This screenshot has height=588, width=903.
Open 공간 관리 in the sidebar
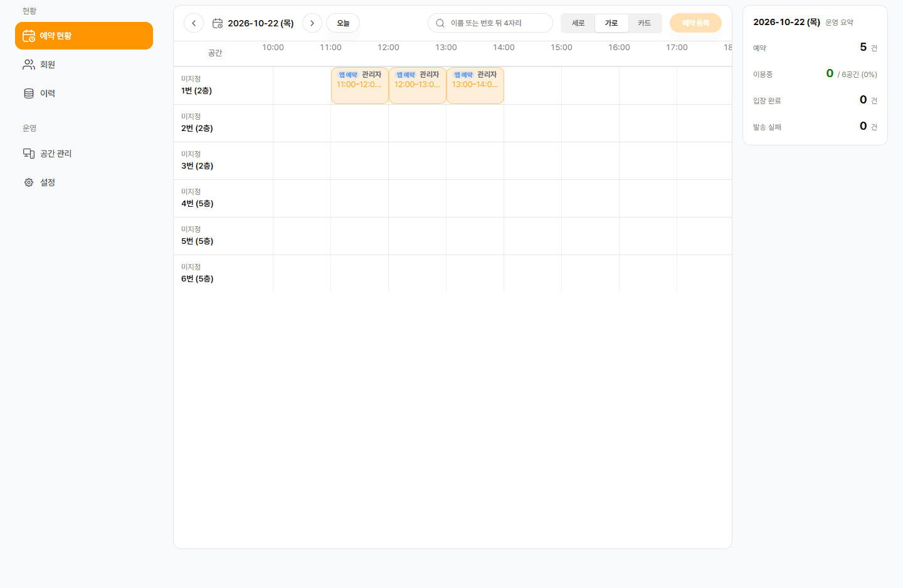[84, 154]
